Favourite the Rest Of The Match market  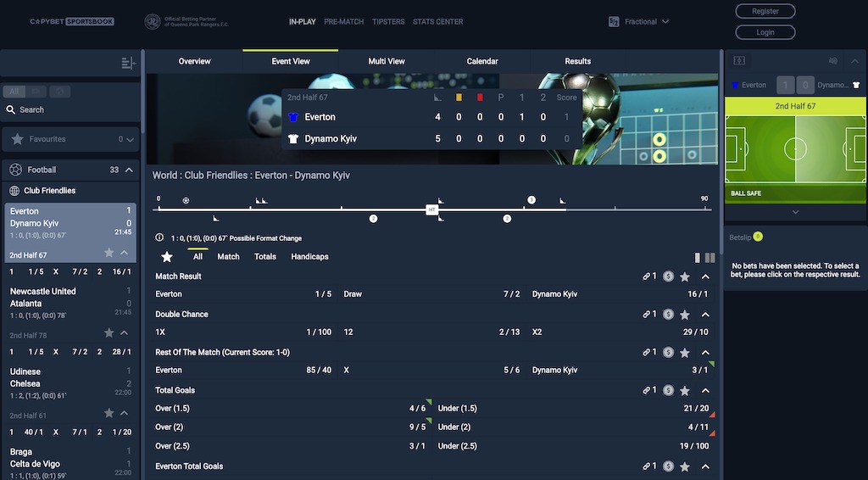pos(685,353)
